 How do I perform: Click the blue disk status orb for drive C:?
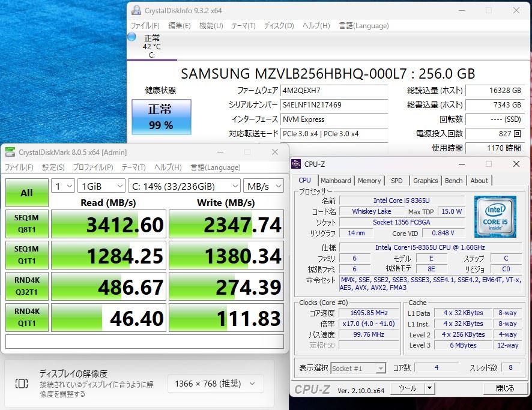point(131,37)
